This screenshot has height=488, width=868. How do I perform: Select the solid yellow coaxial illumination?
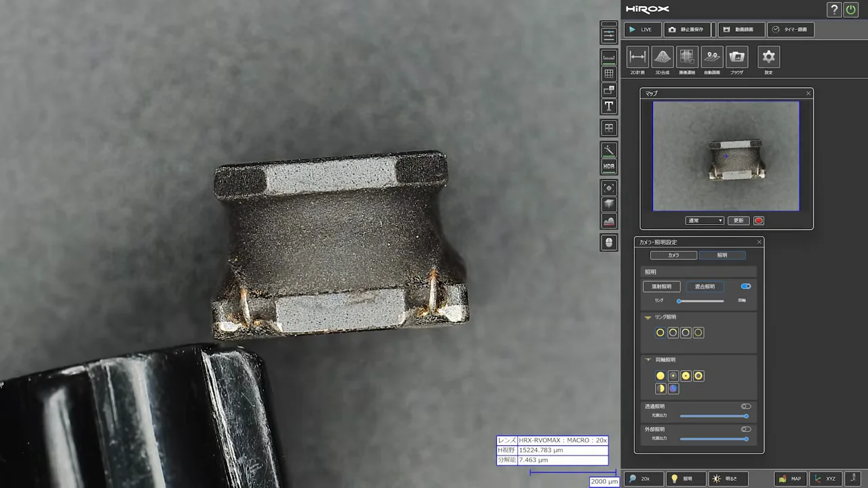(660, 375)
